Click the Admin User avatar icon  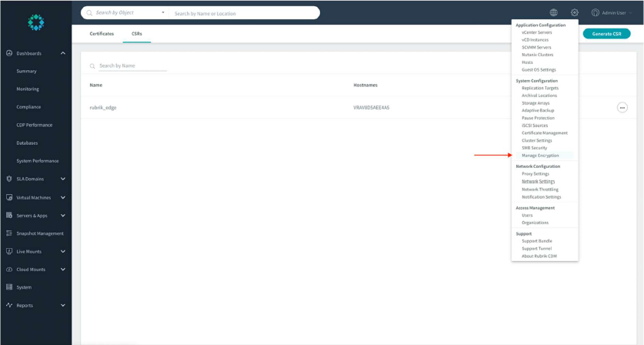tap(595, 13)
